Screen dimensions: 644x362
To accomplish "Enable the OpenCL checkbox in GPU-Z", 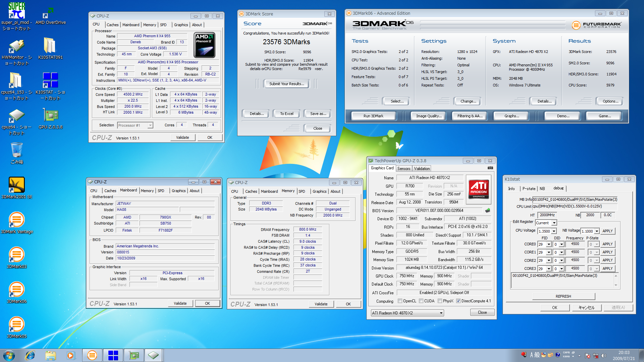I will (400, 301).
